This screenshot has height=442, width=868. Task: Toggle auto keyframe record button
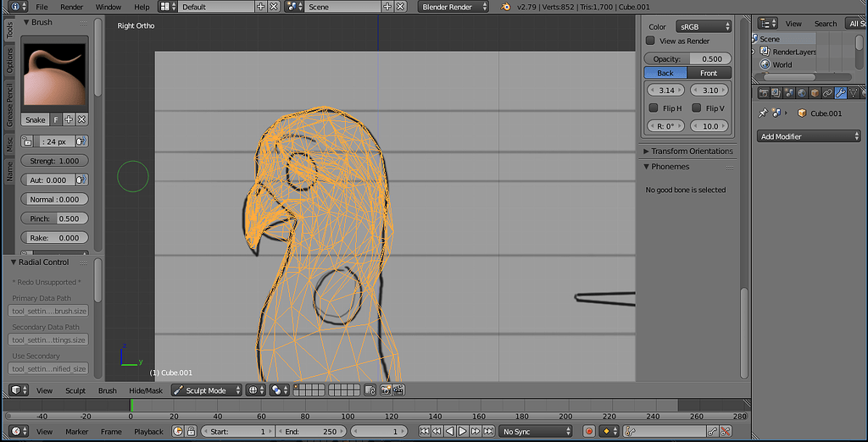589,431
